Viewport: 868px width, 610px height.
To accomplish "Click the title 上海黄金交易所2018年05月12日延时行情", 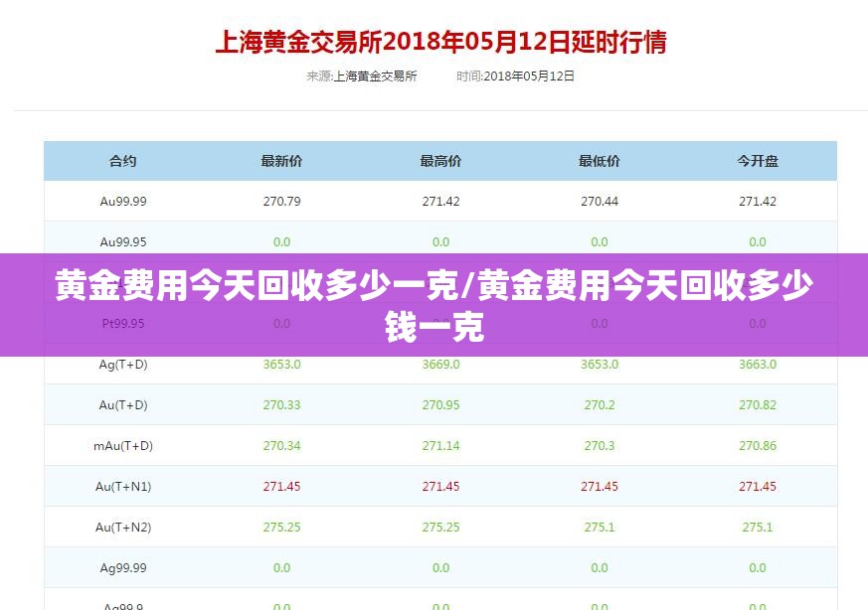I will coord(440,43).
